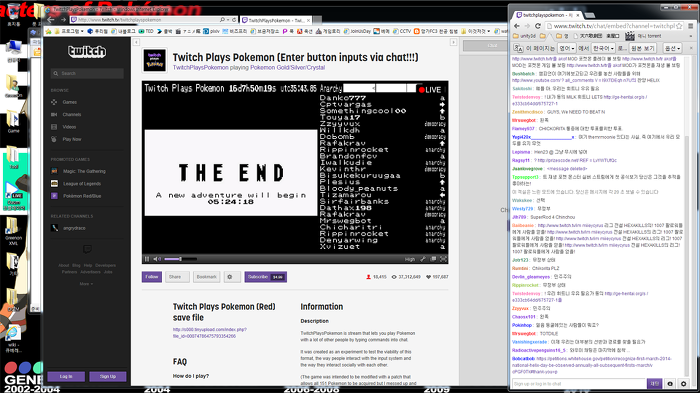
Task: Open the pixiv favorite in Internet Explorer
Action: [x=211, y=31]
